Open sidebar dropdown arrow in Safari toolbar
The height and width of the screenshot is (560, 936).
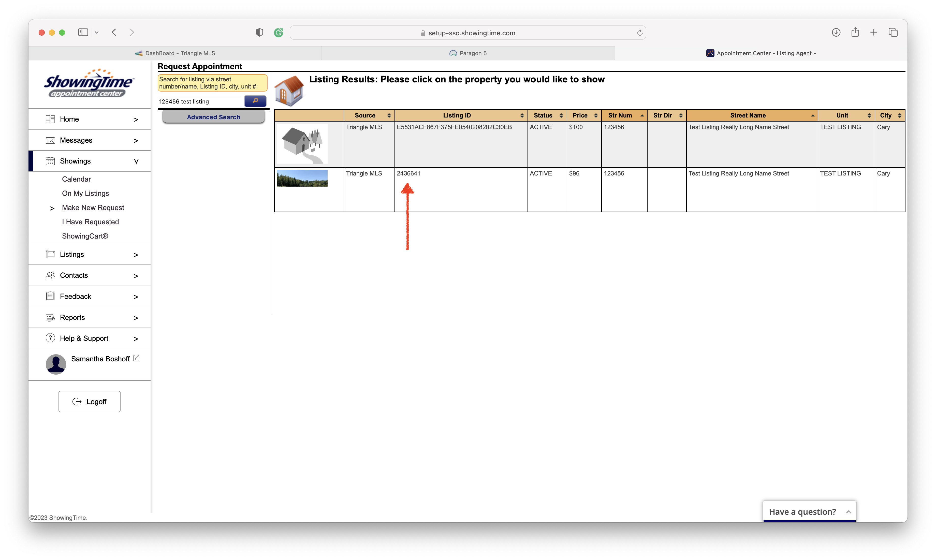click(x=97, y=33)
